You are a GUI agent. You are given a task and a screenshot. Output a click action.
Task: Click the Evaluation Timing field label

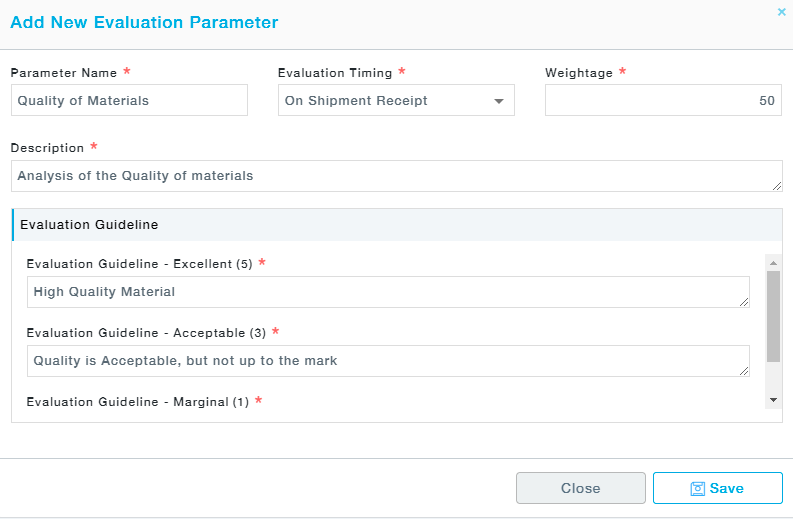pyautogui.click(x=335, y=73)
